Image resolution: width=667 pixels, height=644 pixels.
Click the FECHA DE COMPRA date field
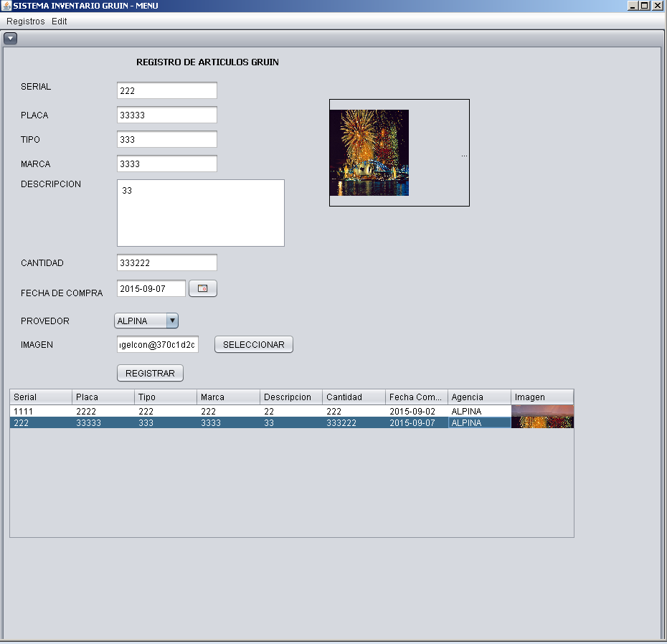[151, 288]
